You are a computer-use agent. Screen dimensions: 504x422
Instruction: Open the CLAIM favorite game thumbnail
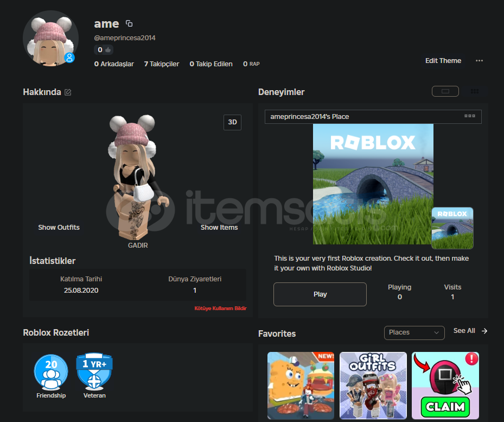(445, 386)
